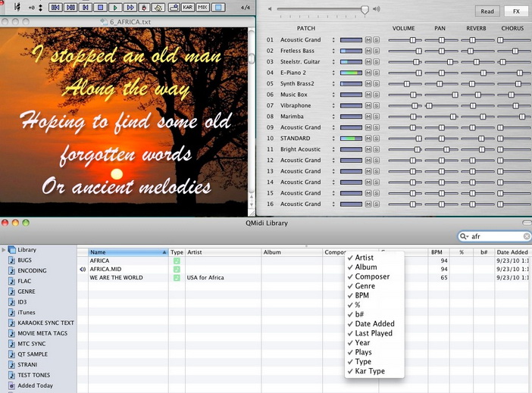Select the ENCODING playlist in the sidebar
Image resolution: width=532 pixels, height=393 pixels.
(x=32, y=270)
